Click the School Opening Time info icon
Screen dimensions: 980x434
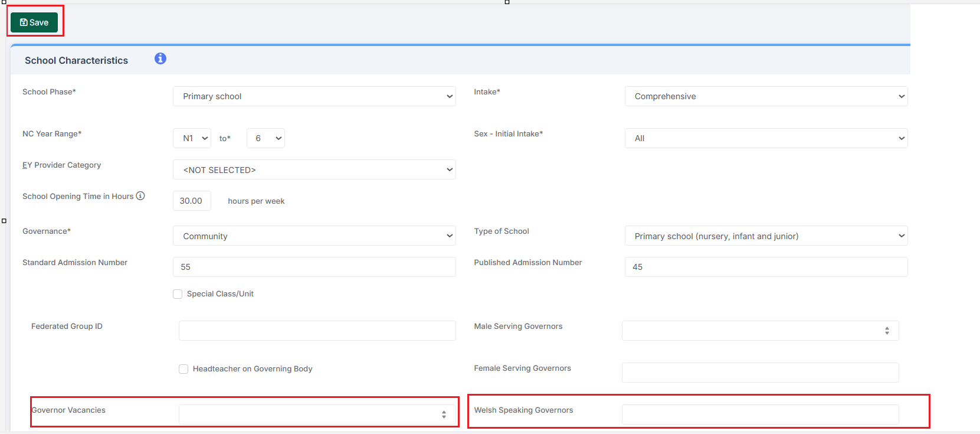[140, 196]
